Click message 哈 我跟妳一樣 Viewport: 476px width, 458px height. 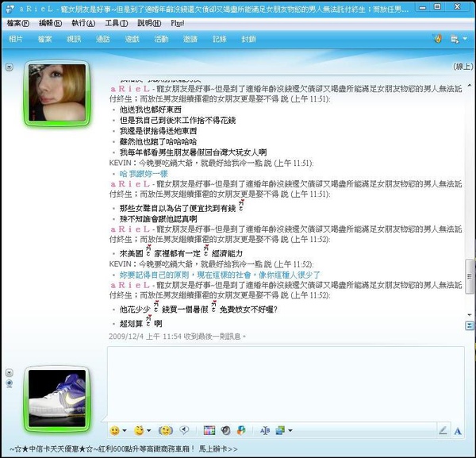(144, 174)
